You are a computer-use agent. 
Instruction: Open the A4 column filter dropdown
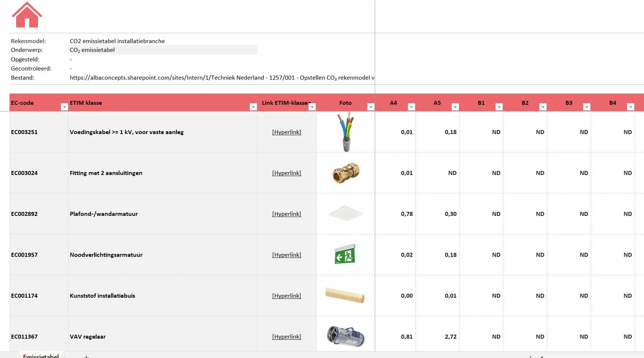[411, 107]
